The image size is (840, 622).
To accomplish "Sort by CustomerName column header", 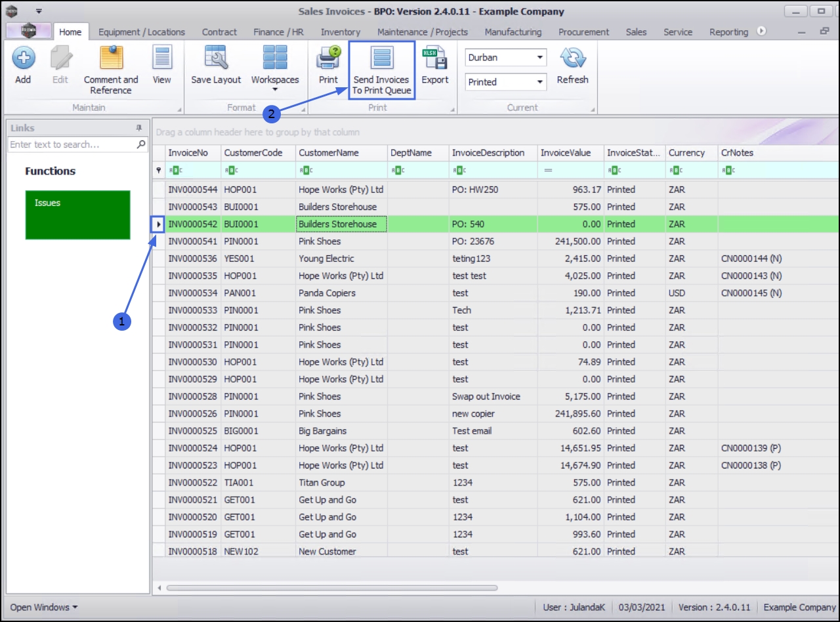I will pos(341,153).
